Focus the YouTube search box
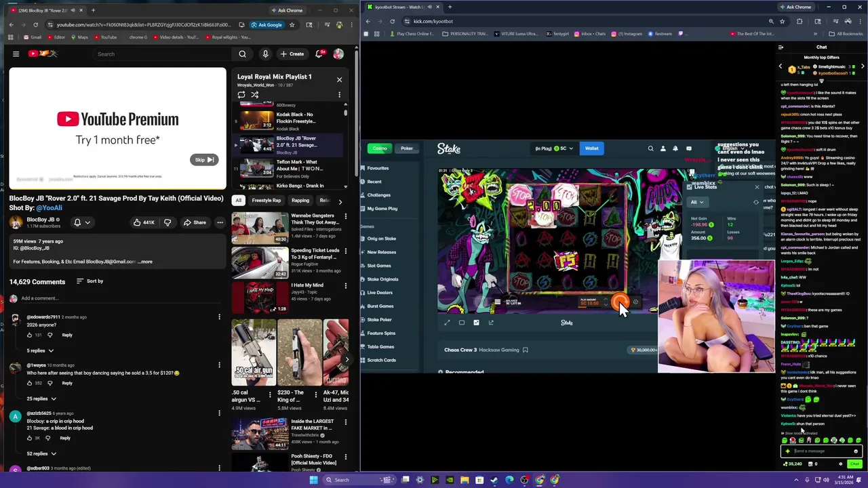This screenshot has height=488, width=868. click(163, 54)
